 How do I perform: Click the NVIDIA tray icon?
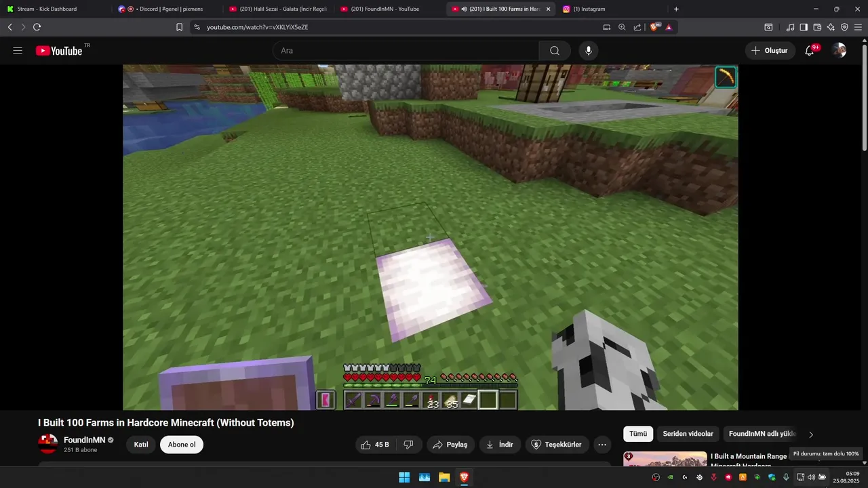670,477
